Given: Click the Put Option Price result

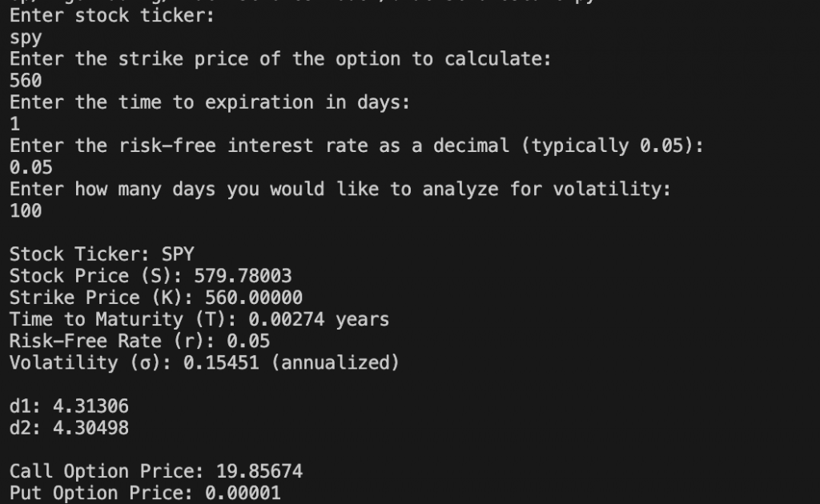Looking at the screenshot, I should (x=145, y=493).
